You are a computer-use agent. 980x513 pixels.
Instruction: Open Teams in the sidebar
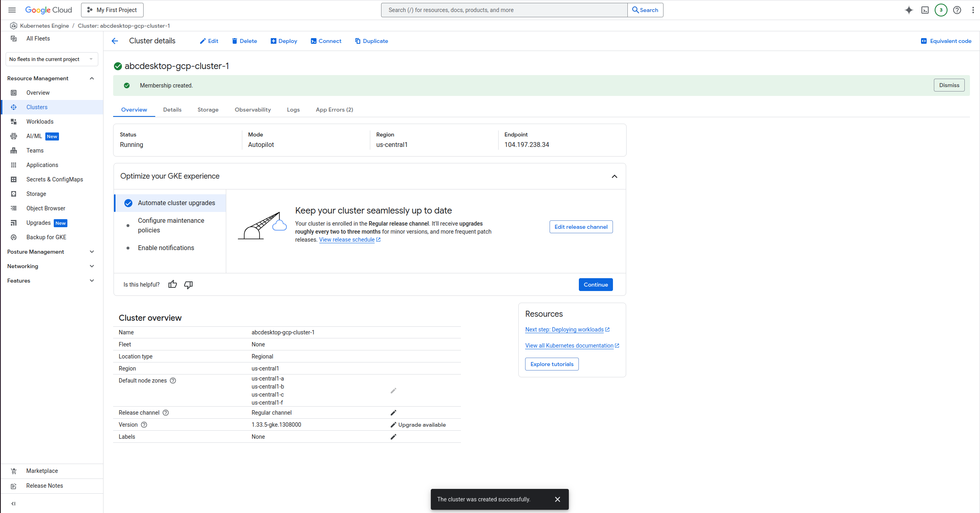[52, 151]
